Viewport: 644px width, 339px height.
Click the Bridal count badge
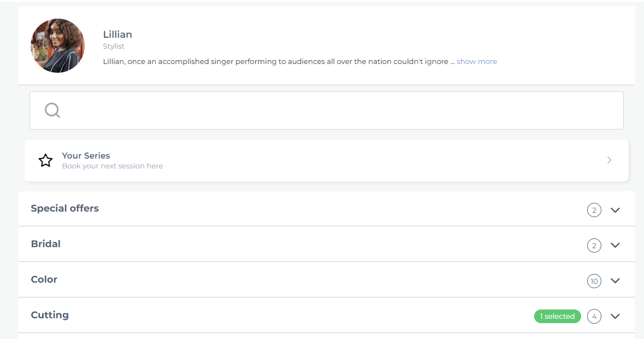(x=594, y=246)
